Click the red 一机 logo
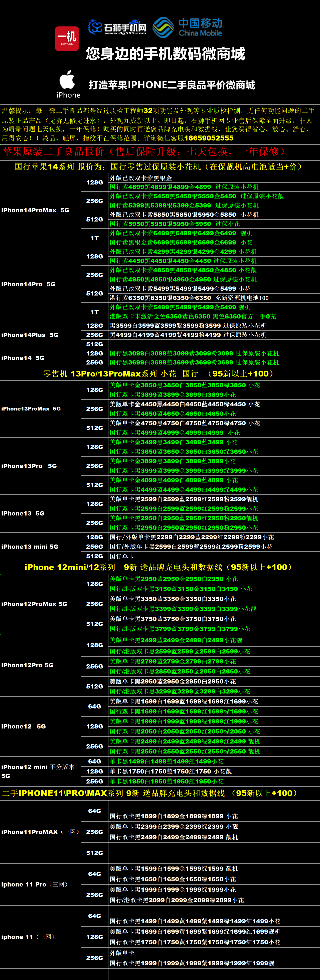The image size is (320, 980). click(67, 39)
